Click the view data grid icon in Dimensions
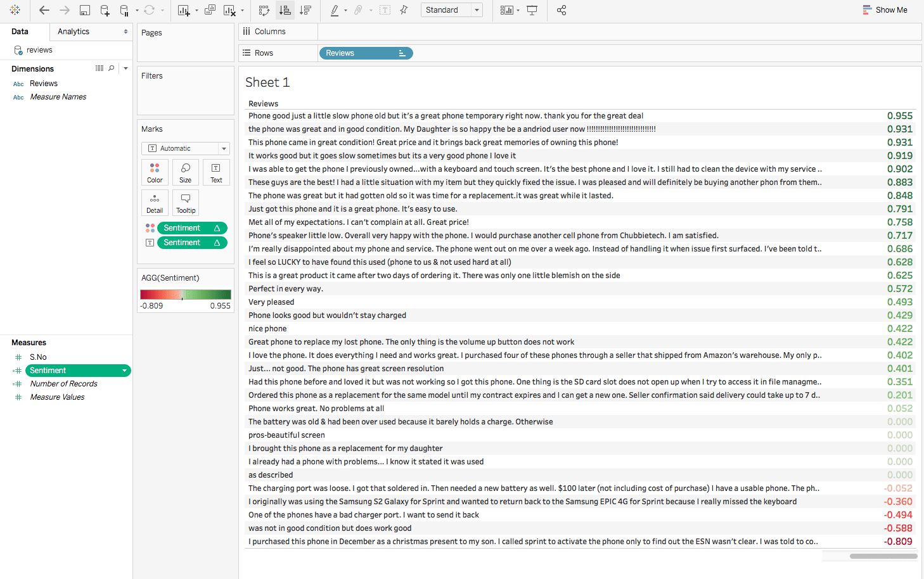The height and width of the screenshot is (579, 924). [x=99, y=68]
